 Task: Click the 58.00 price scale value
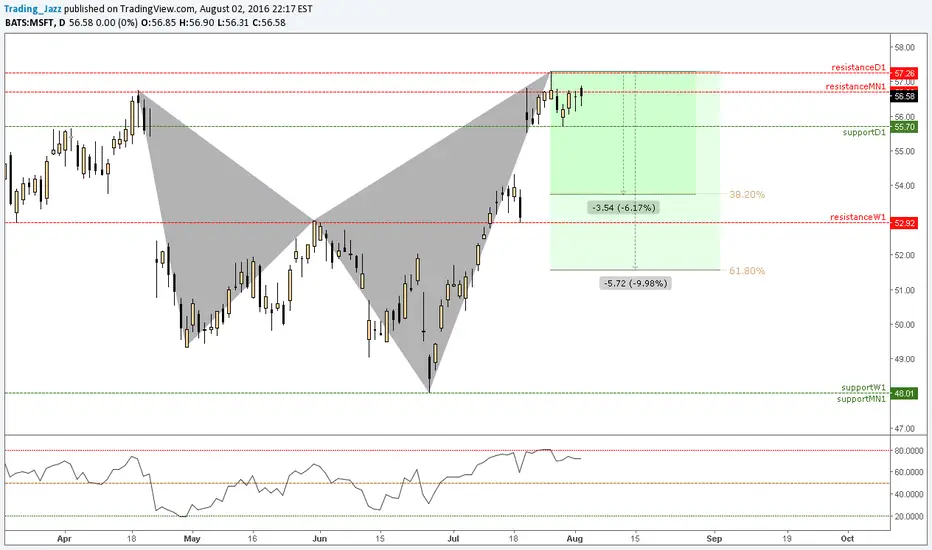pos(904,48)
